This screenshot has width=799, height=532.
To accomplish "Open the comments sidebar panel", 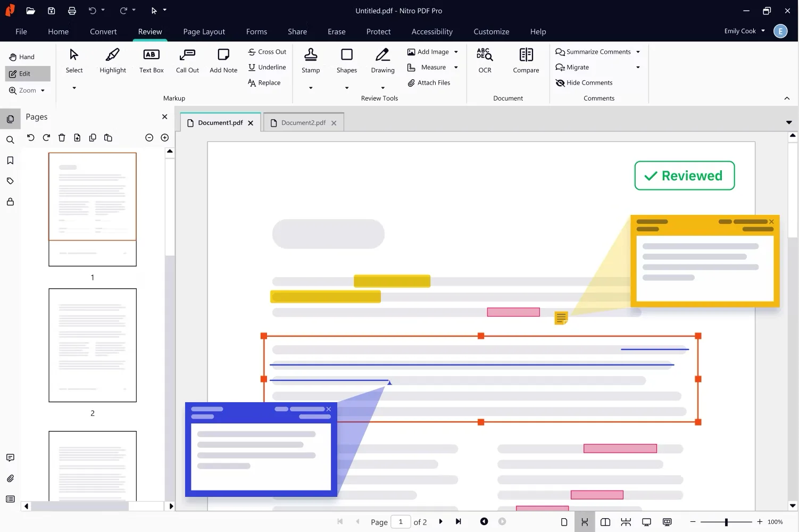I will pyautogui.click(x=10, y=458).
